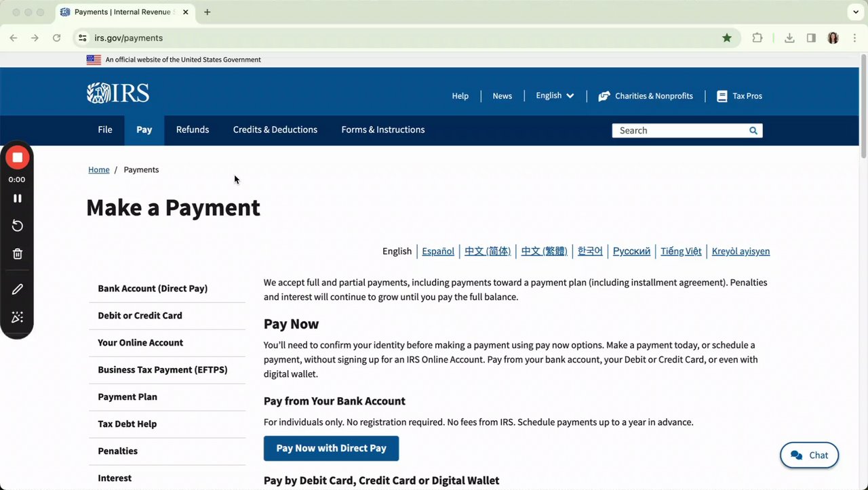
Task: Open the Chrome three-dot menu
Action: 854,38
